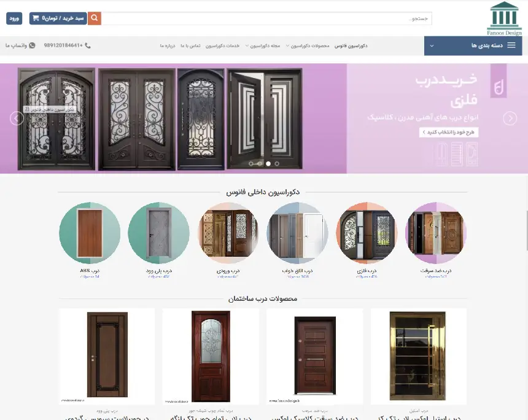528x420 pixels.
Task: Open the تماس با ما menu item
Action: 190,46
